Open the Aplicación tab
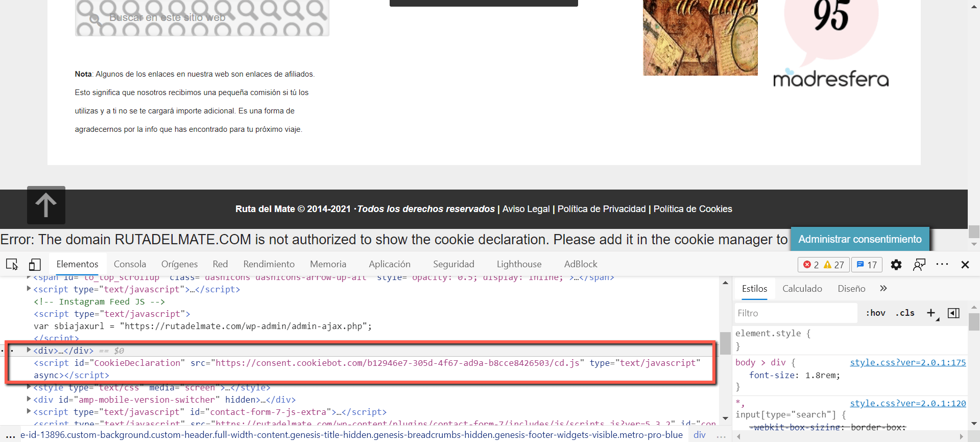The image size is (980, 442). coord(390,264)
